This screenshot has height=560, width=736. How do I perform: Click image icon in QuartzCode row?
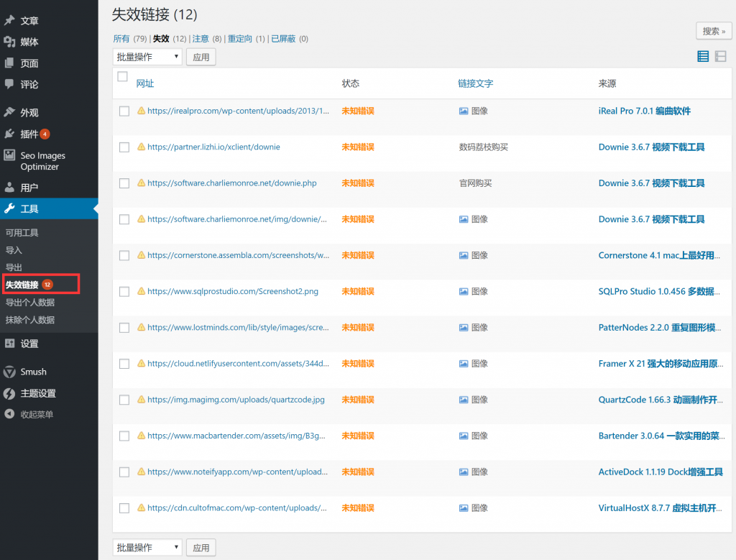coord(464,400)
